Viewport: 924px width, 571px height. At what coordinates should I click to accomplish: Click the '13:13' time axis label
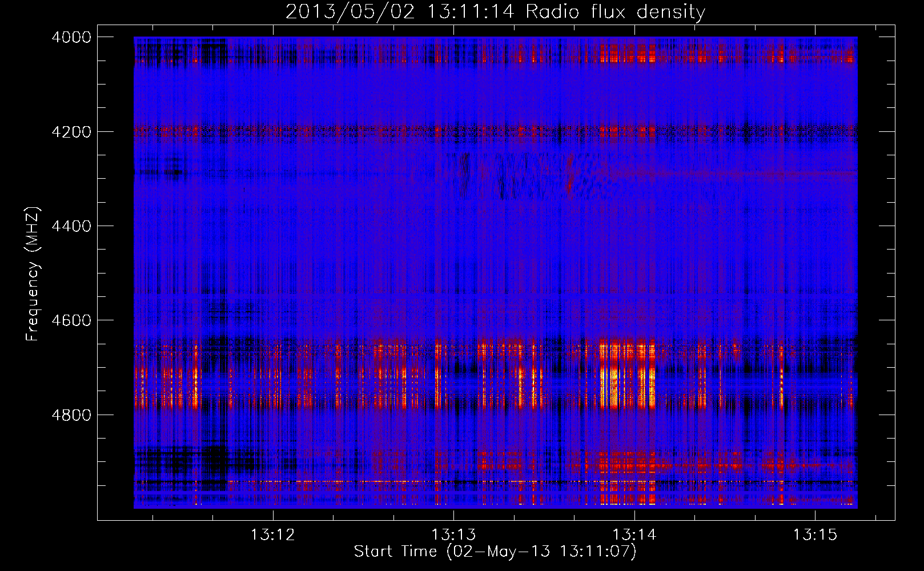point(453,534)
